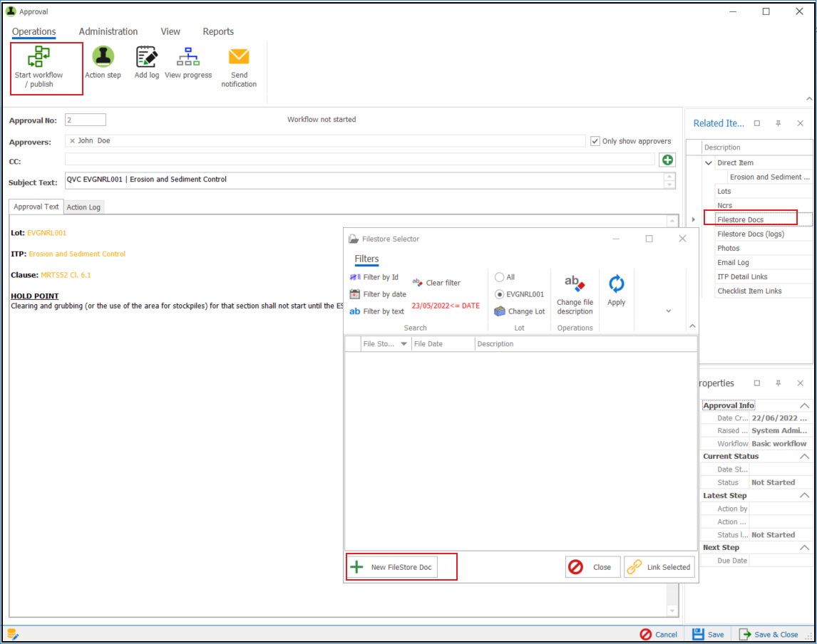The width and height of the screenshot is (817, 644).
Task: Select the EVGNRL001 radio option
Action: click(499, 294)
